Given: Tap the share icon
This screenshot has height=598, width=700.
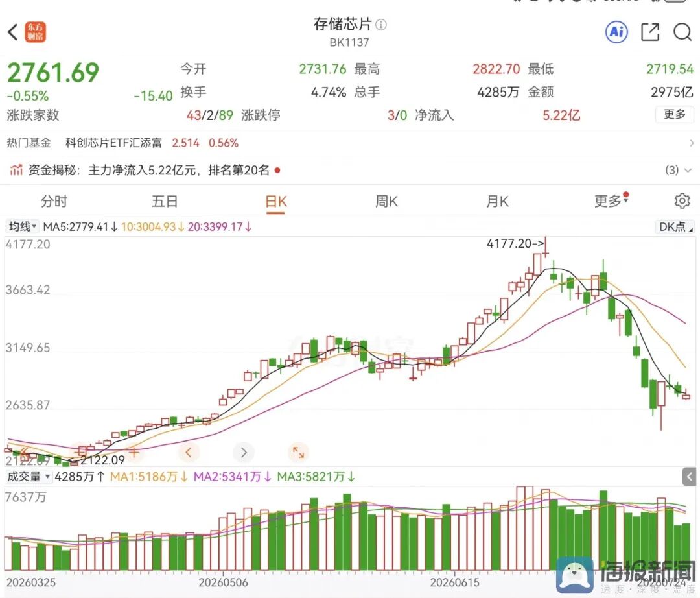Looking at the screenshot, I should pyautogui.click(x=650, y=32).
